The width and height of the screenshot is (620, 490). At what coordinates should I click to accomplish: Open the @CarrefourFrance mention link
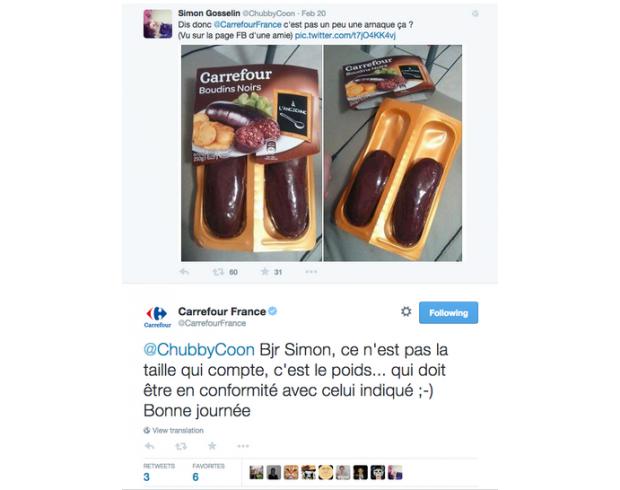pyautogui.click(x=248, y=25)
